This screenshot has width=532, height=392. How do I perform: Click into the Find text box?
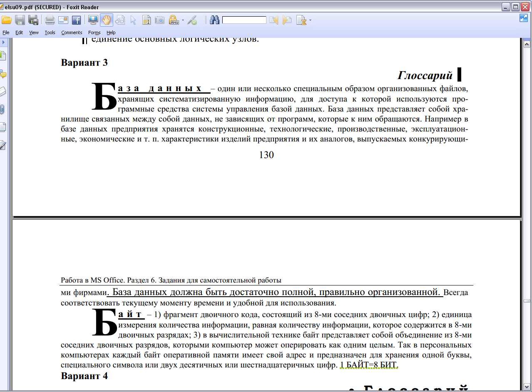(244, 20)
